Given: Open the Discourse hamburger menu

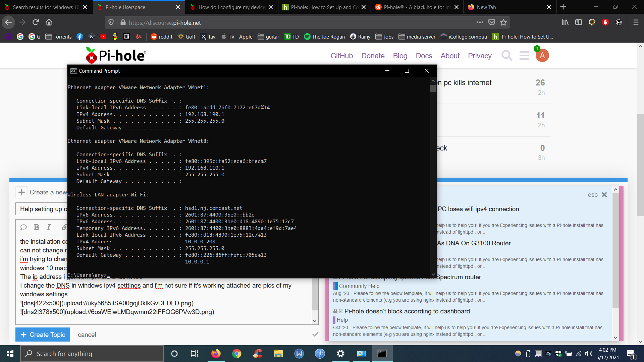Looking at the screenshot, I should [524, 56].
